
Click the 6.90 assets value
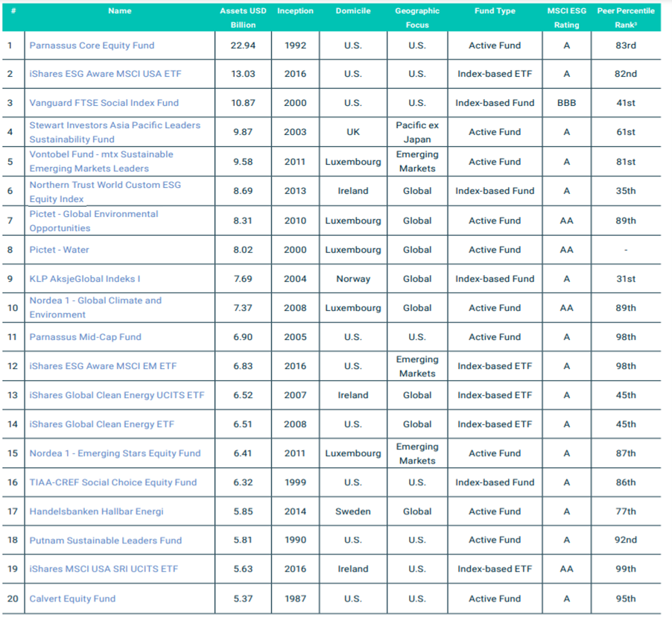pyautogui.click(x=243, y=337)
